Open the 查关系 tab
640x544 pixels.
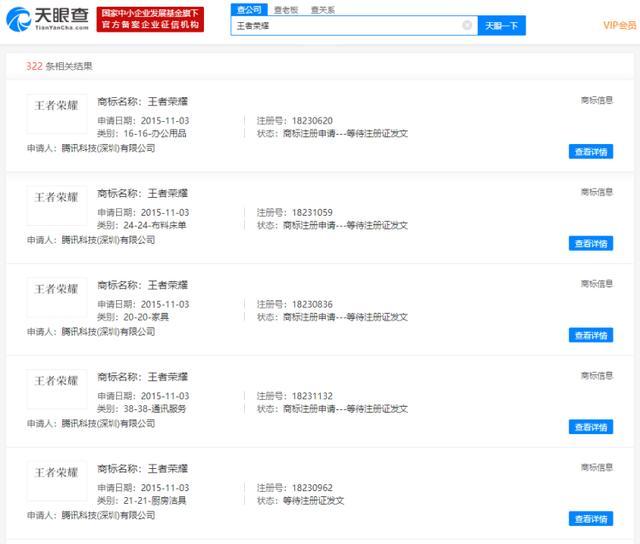323,9
